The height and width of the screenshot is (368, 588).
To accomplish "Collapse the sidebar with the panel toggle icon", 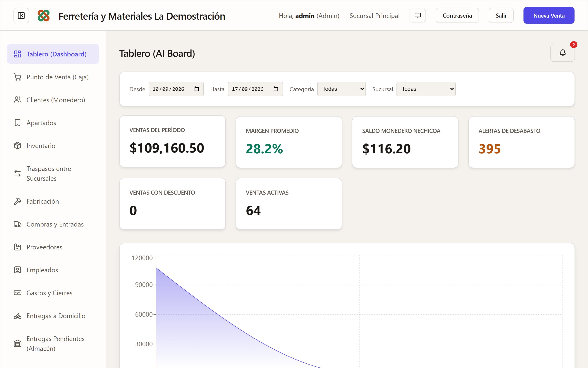I will tap(21, 16).
